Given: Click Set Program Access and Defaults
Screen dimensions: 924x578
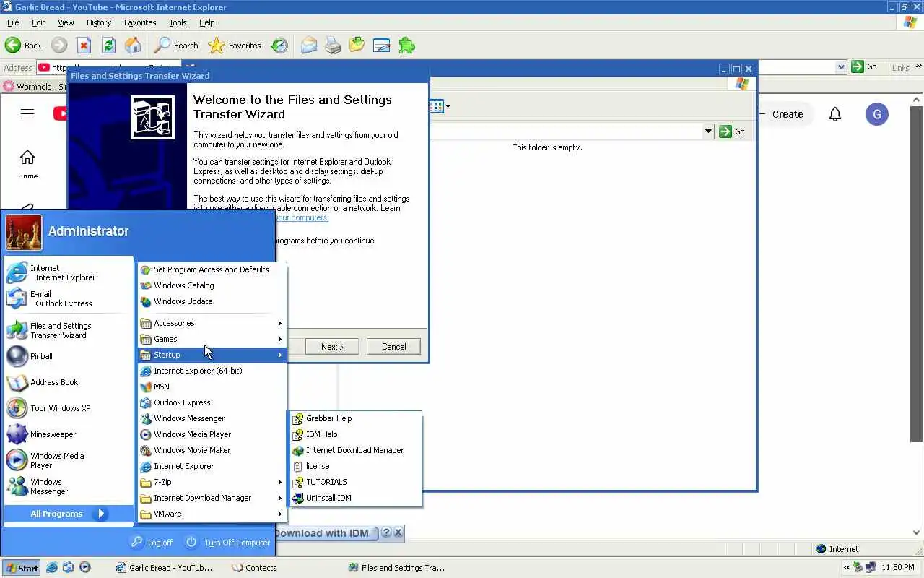Looking at the screenshot, I should 212,269.
